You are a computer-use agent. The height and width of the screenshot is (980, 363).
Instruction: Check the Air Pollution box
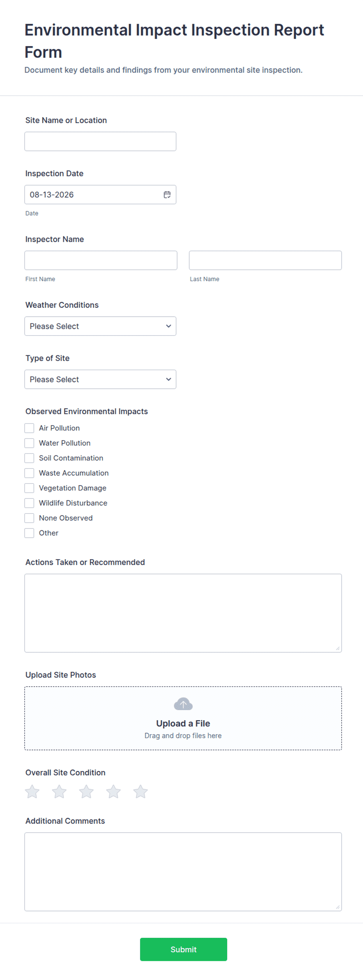click(29, 428)
